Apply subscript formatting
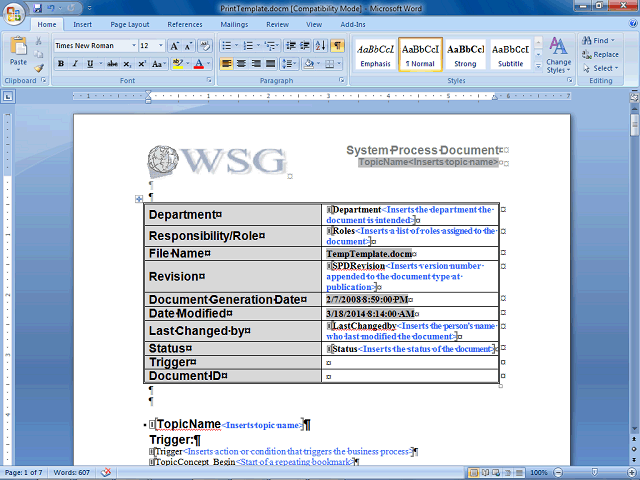The width and height of the screenshot is (640, 480). click(127, 64)
